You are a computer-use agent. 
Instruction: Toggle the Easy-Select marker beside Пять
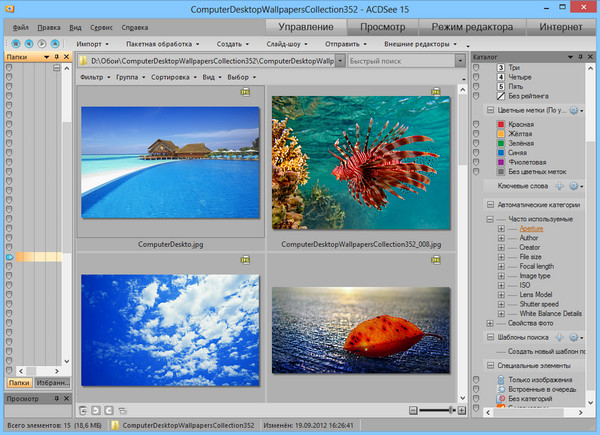tap(477, 85)
